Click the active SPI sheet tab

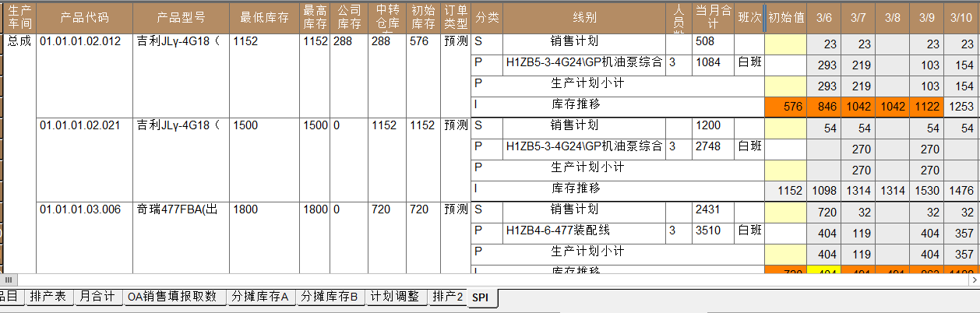pos(481,297)
